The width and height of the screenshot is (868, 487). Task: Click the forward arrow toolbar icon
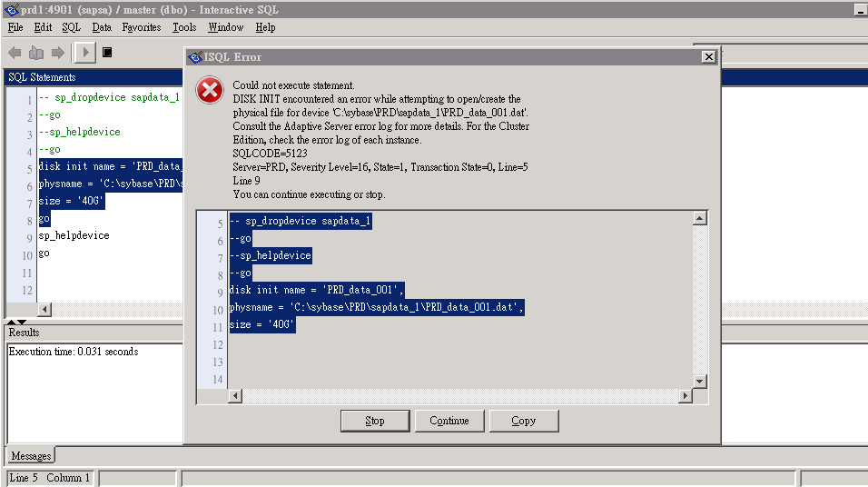tap(57, 53)
